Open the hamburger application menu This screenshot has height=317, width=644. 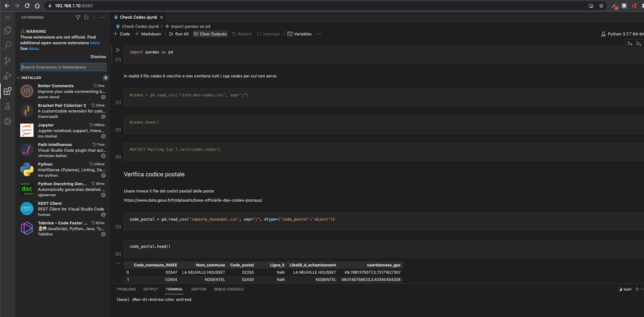[8, 17]
